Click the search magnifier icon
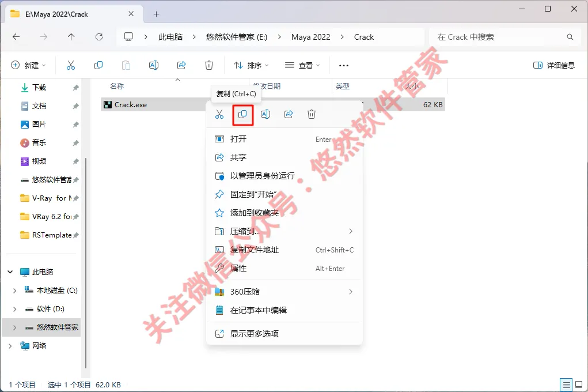 coord(570,37)
